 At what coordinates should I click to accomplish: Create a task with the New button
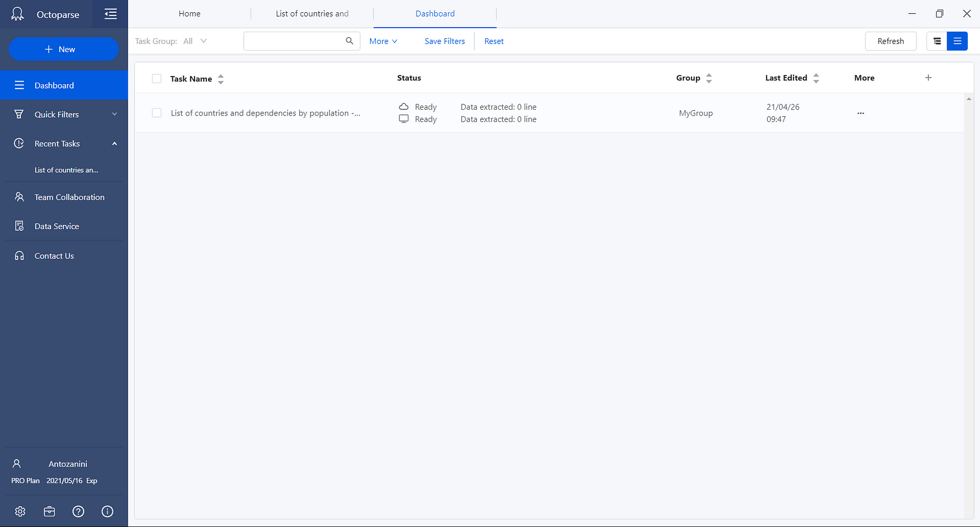(x=64, y=49)
